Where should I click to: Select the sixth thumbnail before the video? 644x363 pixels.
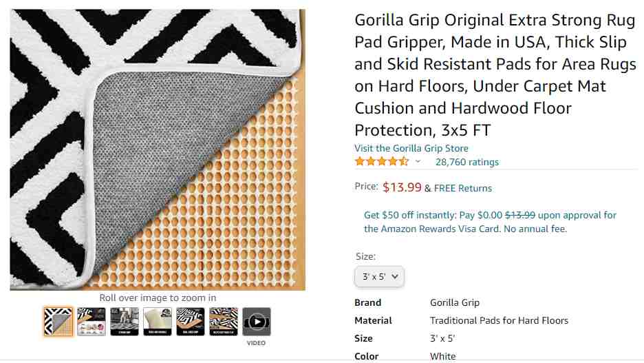click(224, 322)
